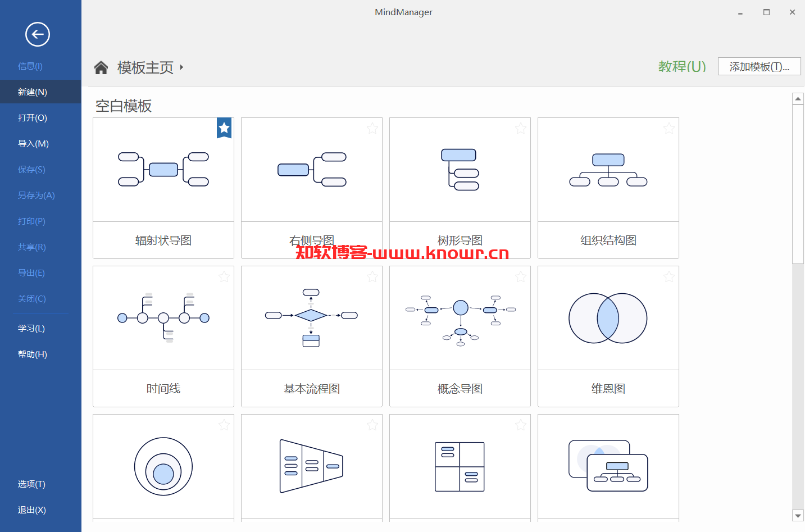The height and width of the screenshot is (532, 805).
Task: Open 帮助(H) in the sidebar
Action: pyautogui.click(x=33, y=354)
